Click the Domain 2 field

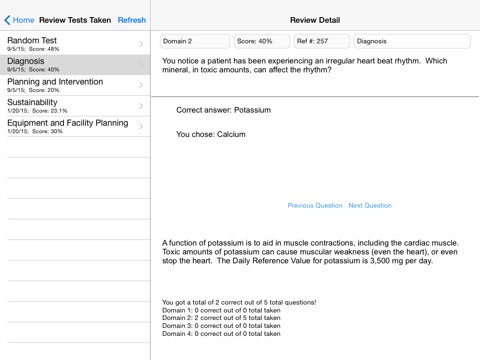(195, 41)
